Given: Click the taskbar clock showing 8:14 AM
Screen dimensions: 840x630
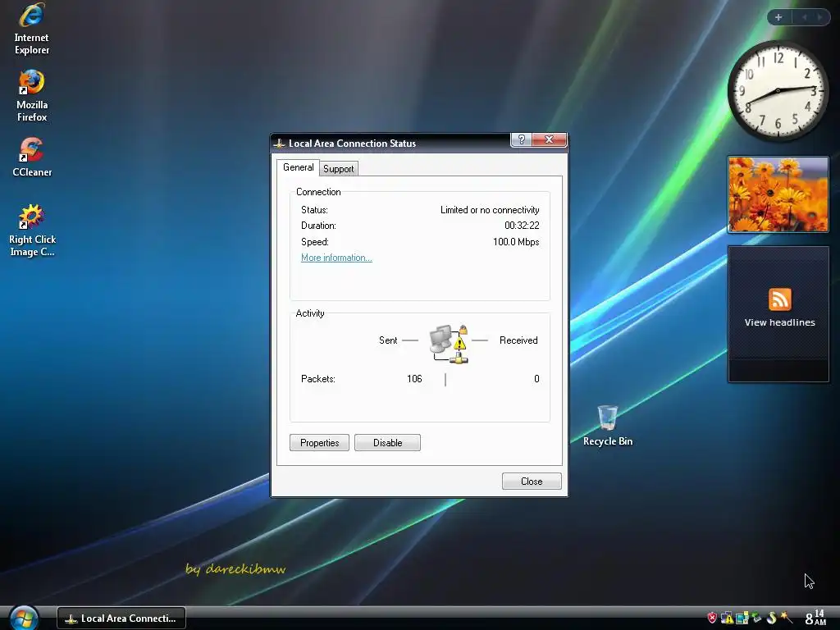Looking at the screenshot, I should pos(815,618).
